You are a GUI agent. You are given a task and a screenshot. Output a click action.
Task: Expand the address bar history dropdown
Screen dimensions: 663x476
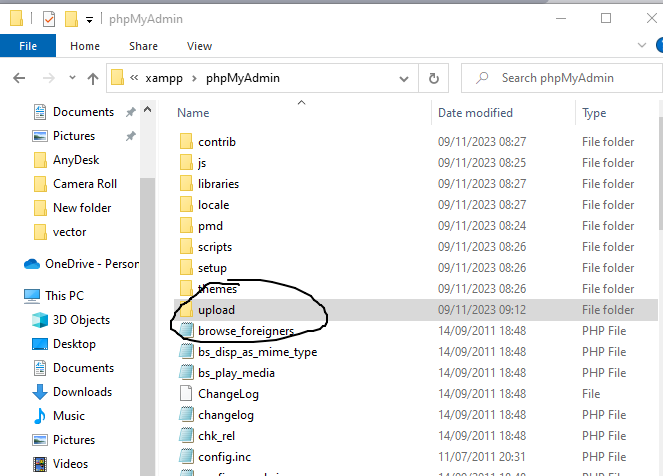coord(404,79)
